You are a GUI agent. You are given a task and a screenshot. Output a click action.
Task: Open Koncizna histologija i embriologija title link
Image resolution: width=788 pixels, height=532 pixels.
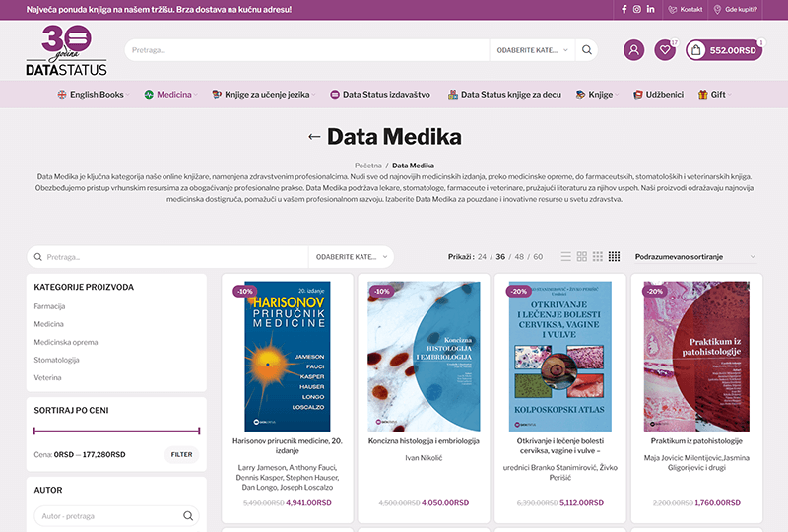click(x=424, y=441)
